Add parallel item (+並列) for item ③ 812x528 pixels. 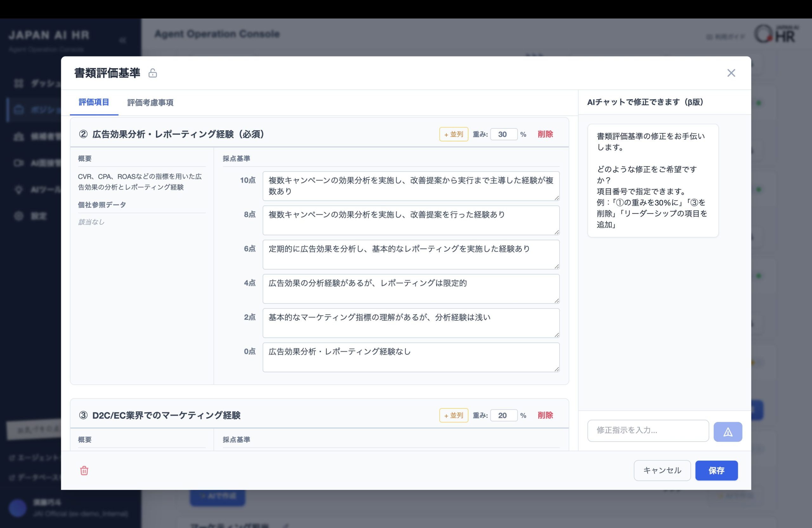click(x=454, y=415)
